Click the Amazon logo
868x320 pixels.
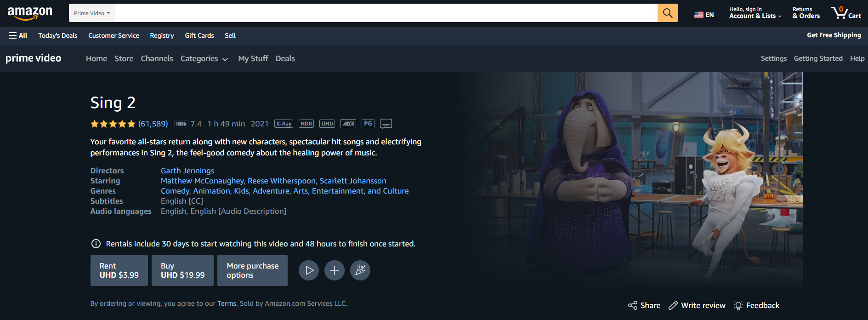[x=30, y=13]
